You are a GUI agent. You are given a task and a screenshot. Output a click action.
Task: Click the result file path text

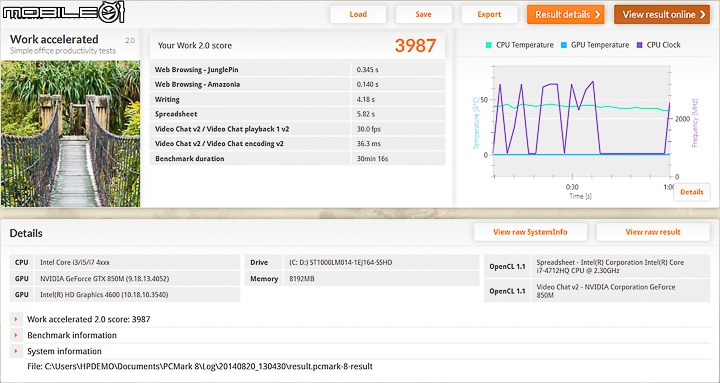pos(200,366)
